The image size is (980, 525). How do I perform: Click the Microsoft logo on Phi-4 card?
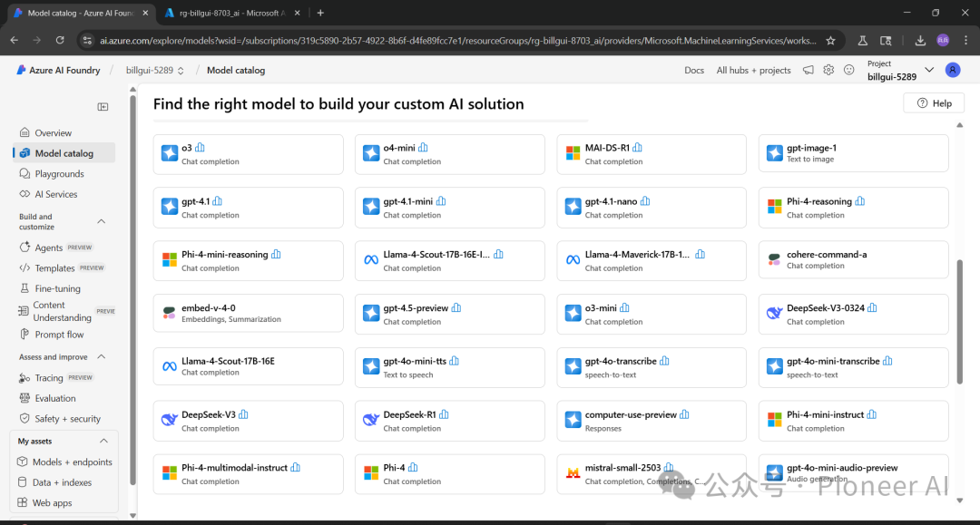point(371,473)
